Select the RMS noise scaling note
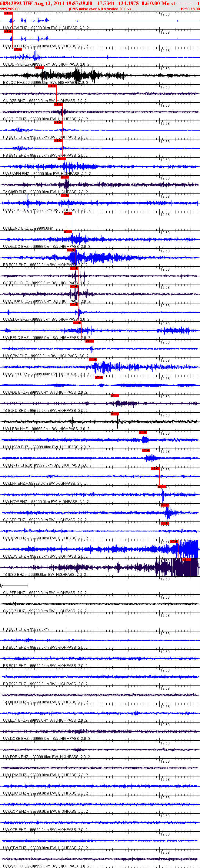This screenshot has height=868, width=200. pos(100,9)
